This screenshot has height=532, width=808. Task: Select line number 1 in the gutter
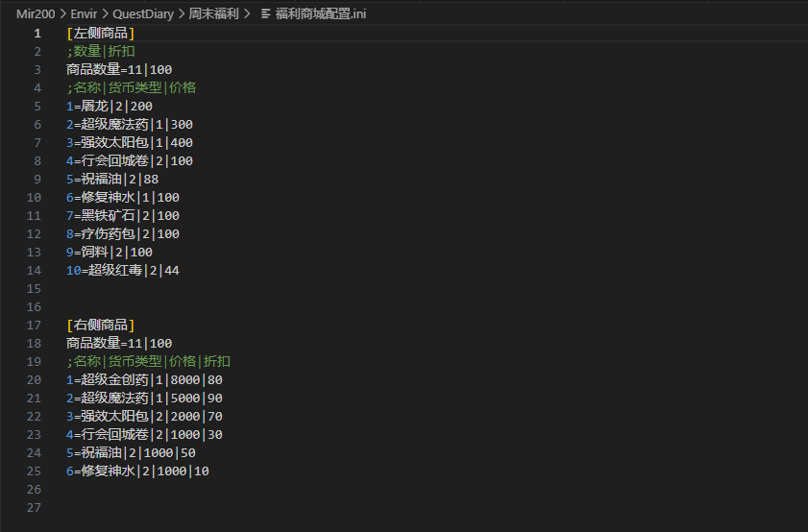[x=37, y=34]
